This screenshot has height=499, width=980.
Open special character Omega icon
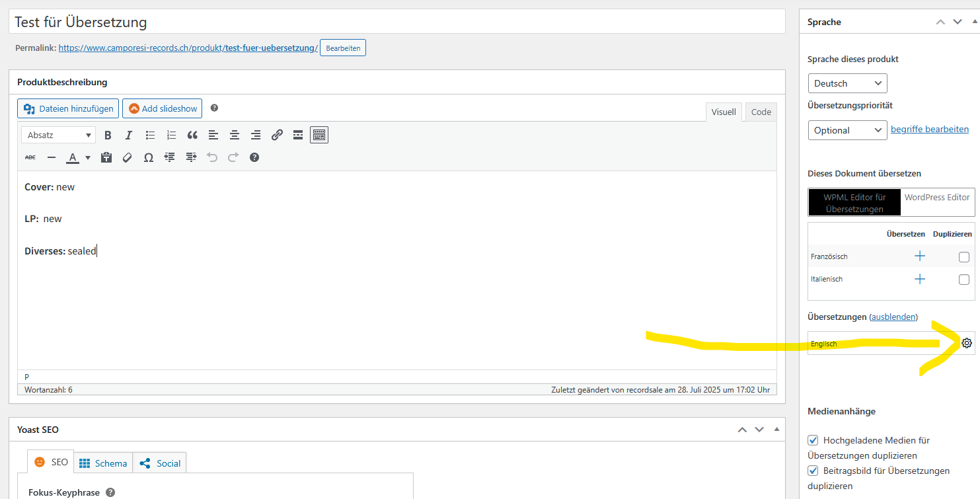[149, 157]
